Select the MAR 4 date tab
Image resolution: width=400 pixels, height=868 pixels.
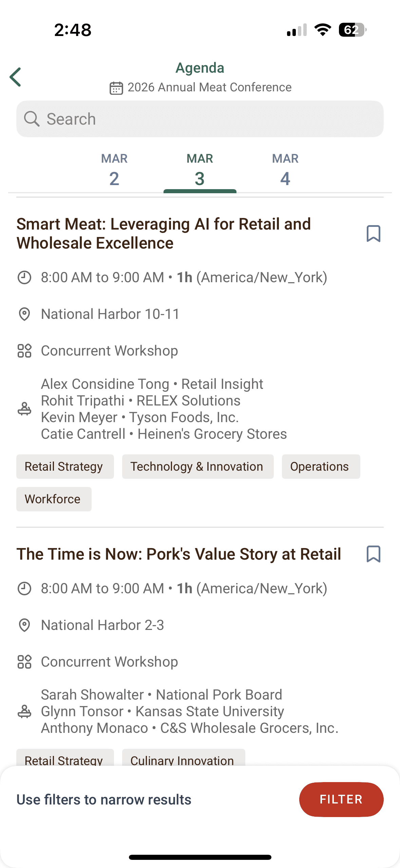(285, 170)
